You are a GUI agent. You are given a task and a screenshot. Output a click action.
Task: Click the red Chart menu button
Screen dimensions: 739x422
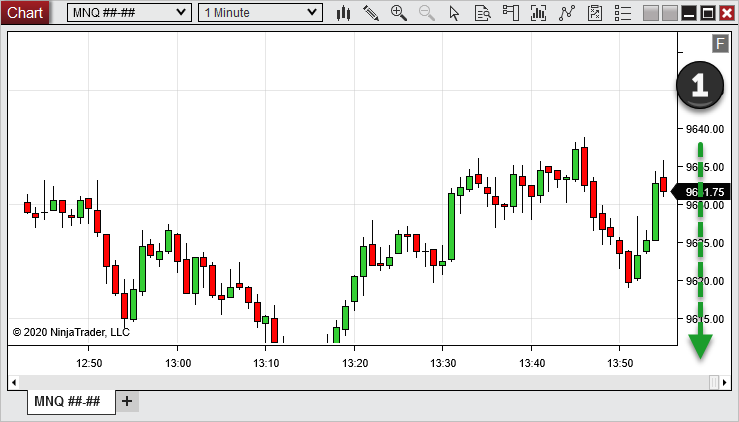click(x=25, y=13)
